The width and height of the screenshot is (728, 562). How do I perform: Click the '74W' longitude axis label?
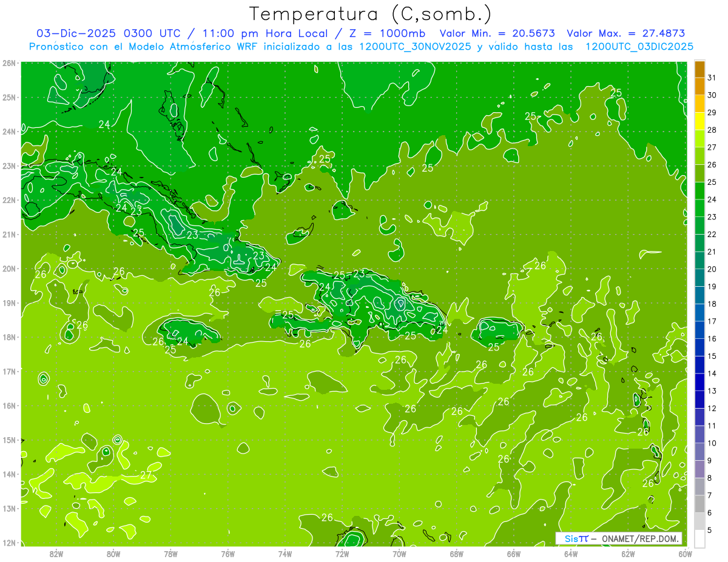point(285,554)
